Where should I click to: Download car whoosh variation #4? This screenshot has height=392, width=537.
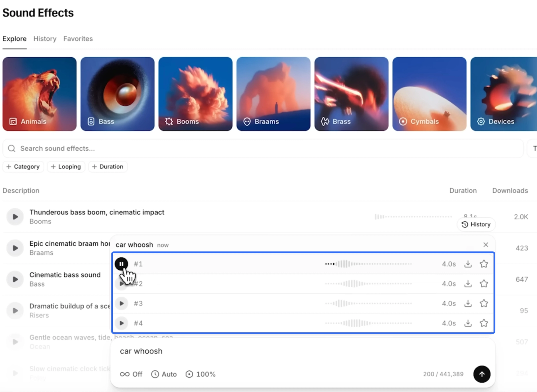(468, 323)
